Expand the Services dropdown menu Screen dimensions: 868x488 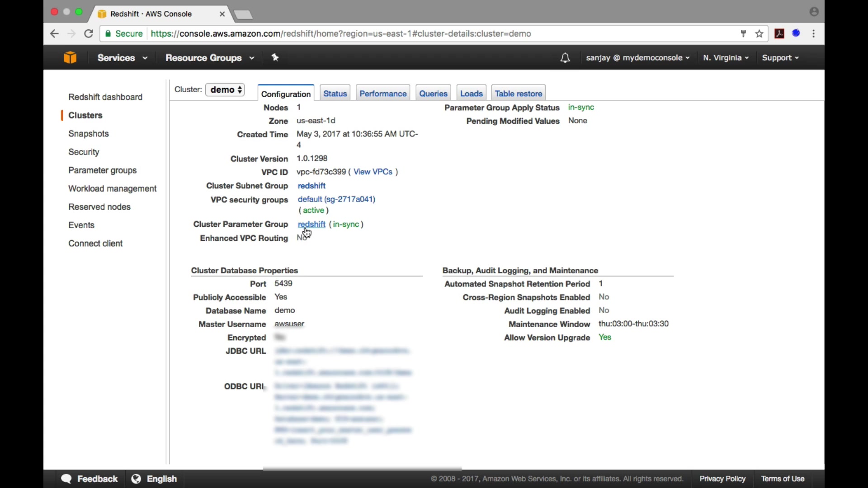(x=123, y=58)
